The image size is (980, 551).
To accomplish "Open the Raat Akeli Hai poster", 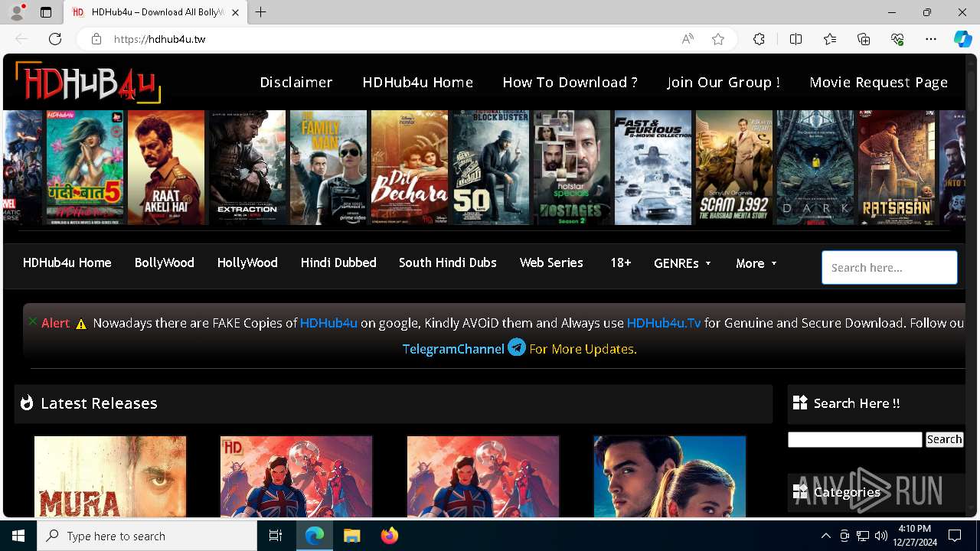I will click(166, 168).
